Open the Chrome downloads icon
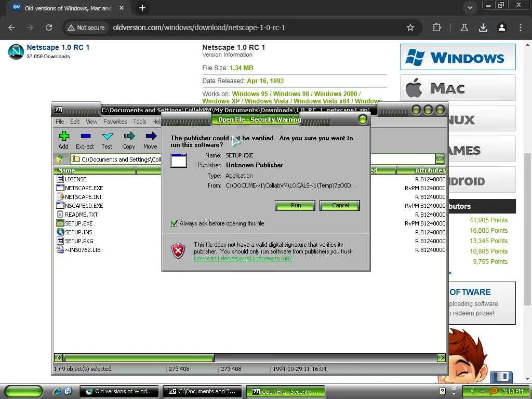This screenshot has width=532, height=399. pos(483,28)
